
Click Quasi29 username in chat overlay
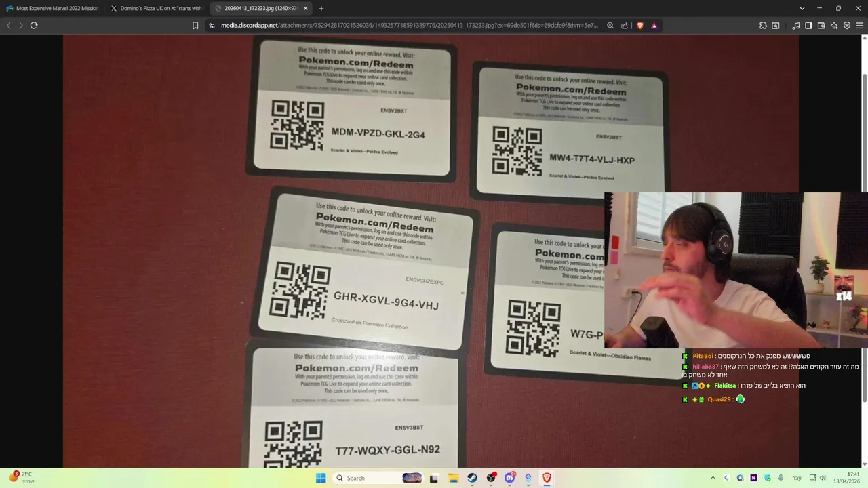[x=719, y=399]
